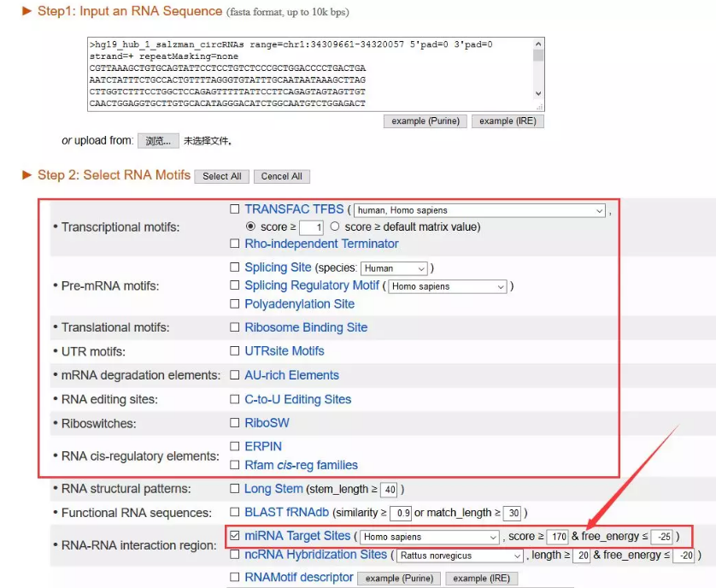Image resolution: width=716 pixels, height=588 pixels.
Task: Uncheck the miRNA Target Sites checkbox
Action: point(235,537)
